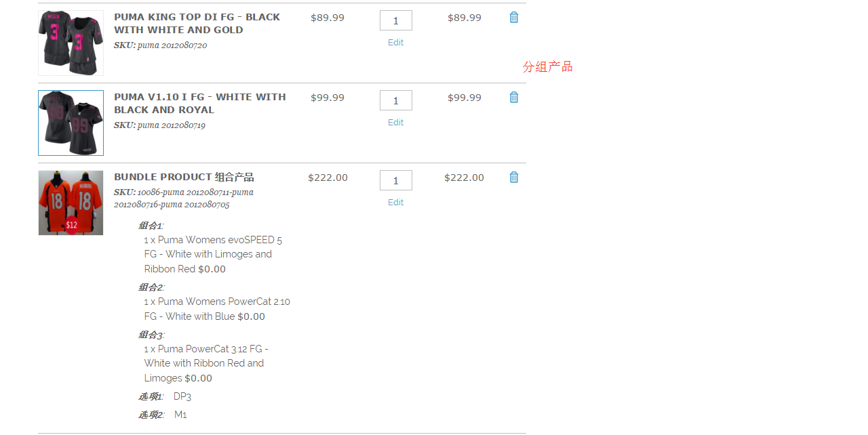Go to Puma V1.10 I FG product page

tap(200, 104)
